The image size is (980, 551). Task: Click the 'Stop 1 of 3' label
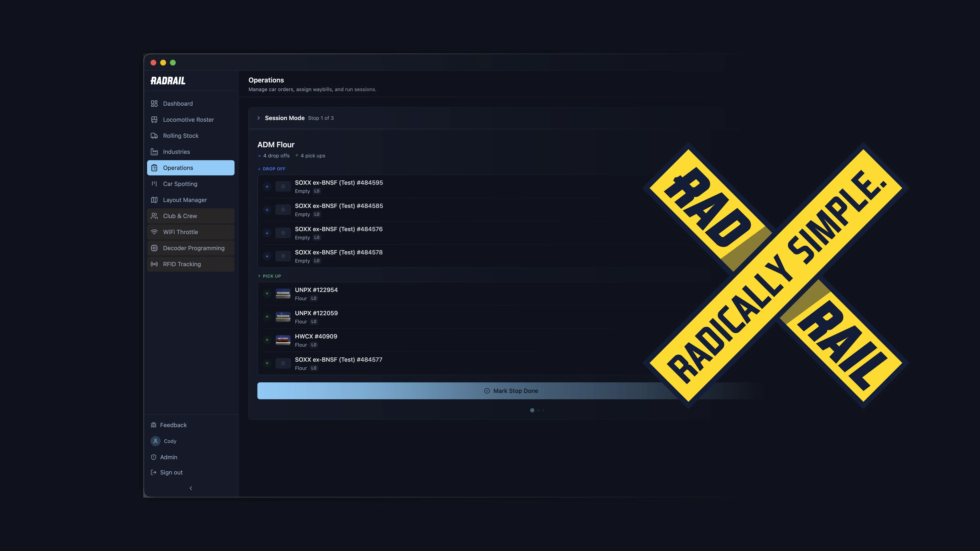[321, 118]
